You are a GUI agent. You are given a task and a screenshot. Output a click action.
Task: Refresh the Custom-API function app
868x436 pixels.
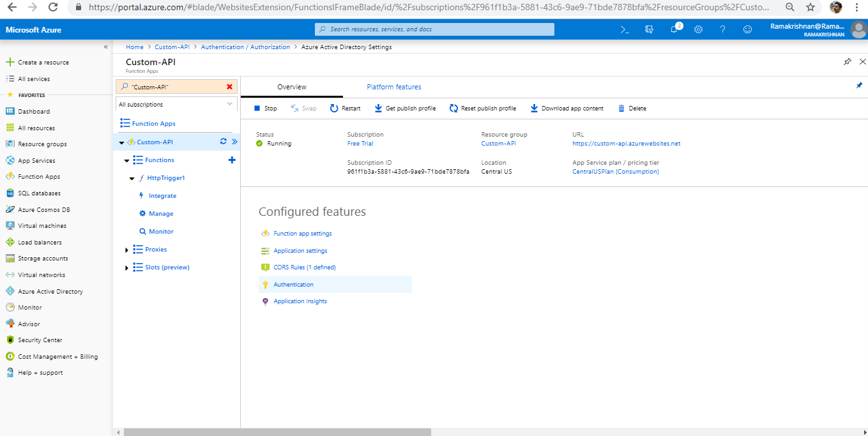coord(223,142)
